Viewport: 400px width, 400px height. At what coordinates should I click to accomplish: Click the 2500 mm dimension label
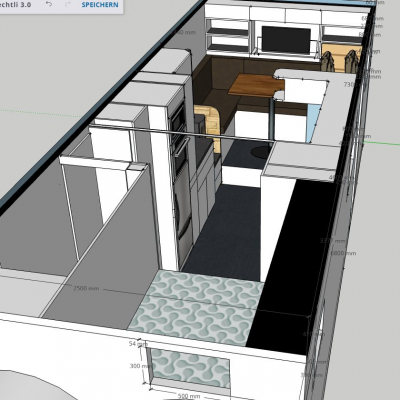tap(86, 288)
